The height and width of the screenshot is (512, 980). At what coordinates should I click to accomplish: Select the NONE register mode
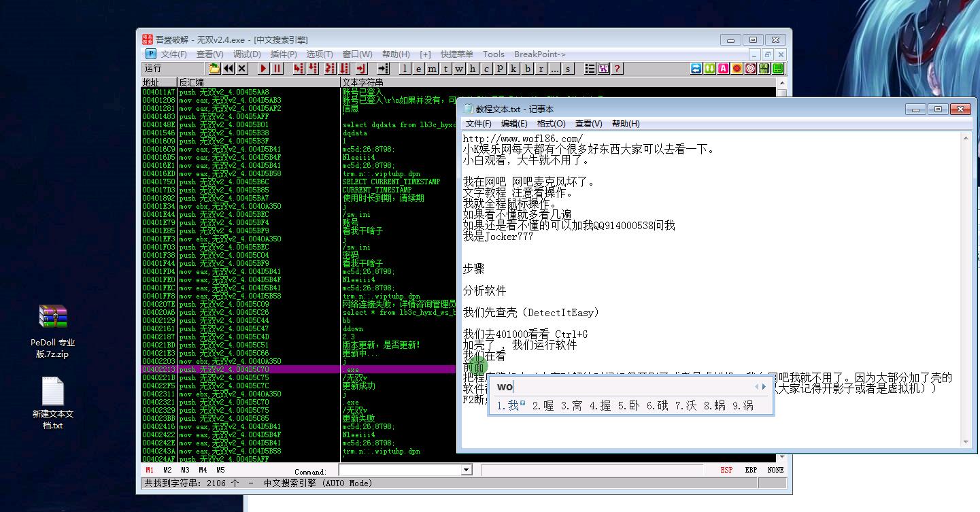point(775,470)
